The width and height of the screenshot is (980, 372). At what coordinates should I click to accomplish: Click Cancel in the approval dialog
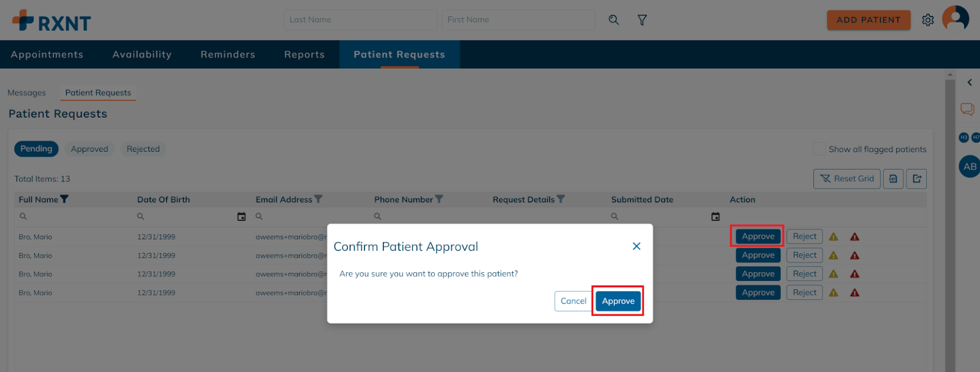pyautogui.click(x=573, y=301)
